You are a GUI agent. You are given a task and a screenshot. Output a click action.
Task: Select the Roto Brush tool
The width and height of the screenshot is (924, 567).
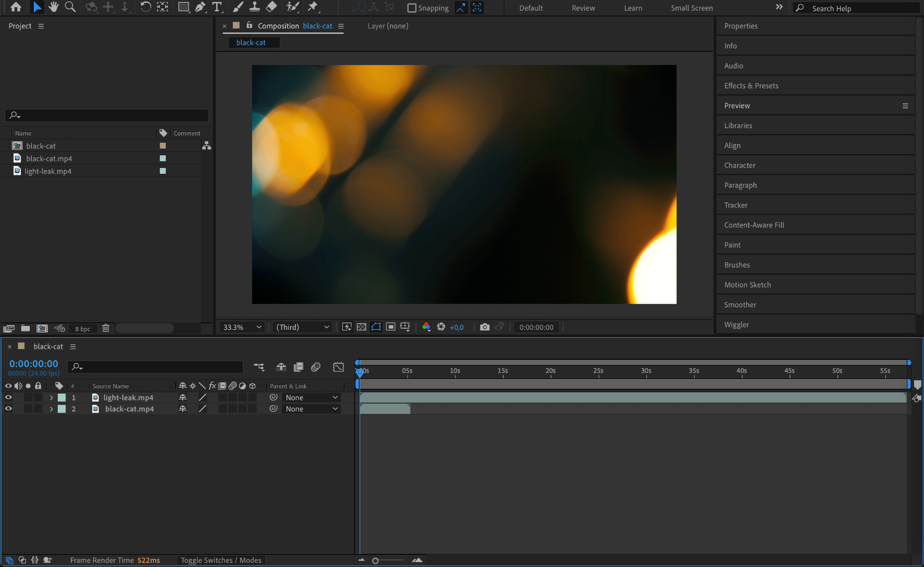(292, 7)
